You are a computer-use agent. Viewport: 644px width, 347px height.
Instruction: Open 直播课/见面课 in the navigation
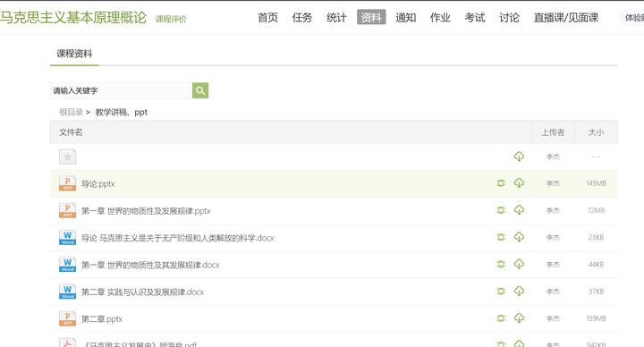[x=566, y=18]
